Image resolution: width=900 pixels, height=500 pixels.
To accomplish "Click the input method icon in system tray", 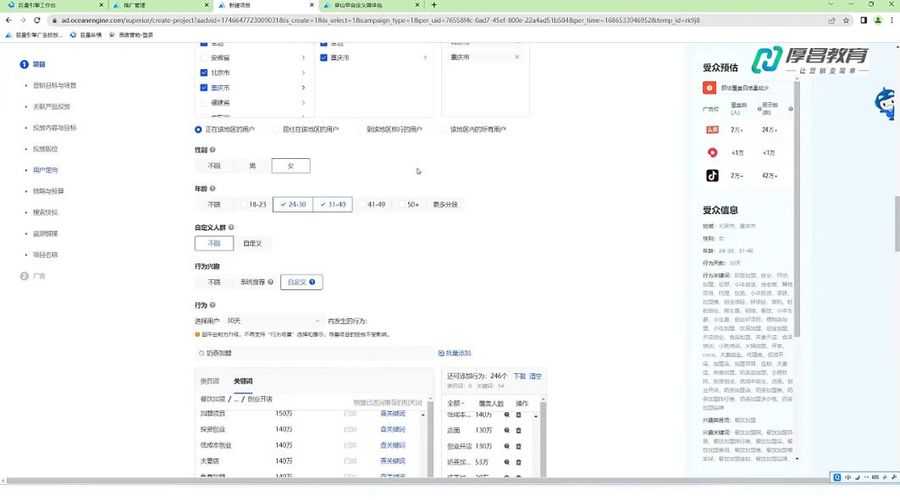I will 837,477.
